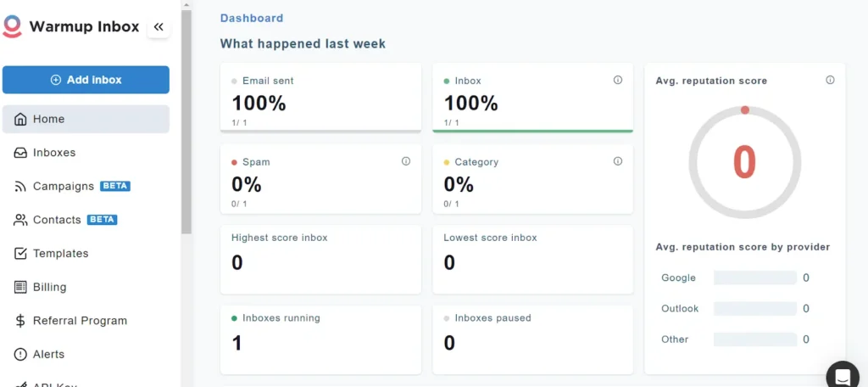868x387 pixels.
Task: Click the reputation score circular gauge
Action: [744, 162]
